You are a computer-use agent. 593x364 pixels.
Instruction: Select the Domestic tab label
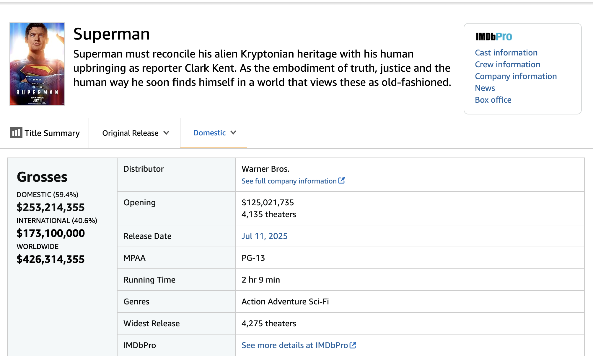point(209,133)
